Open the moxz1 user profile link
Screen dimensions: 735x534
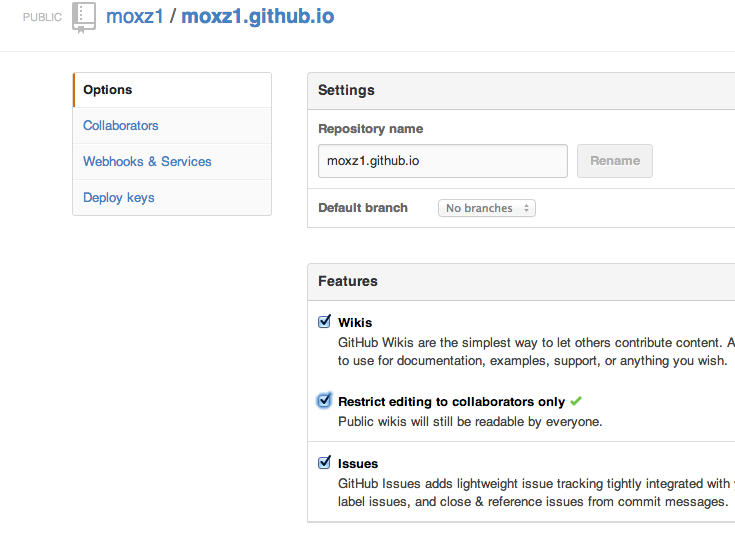point(135,16)
